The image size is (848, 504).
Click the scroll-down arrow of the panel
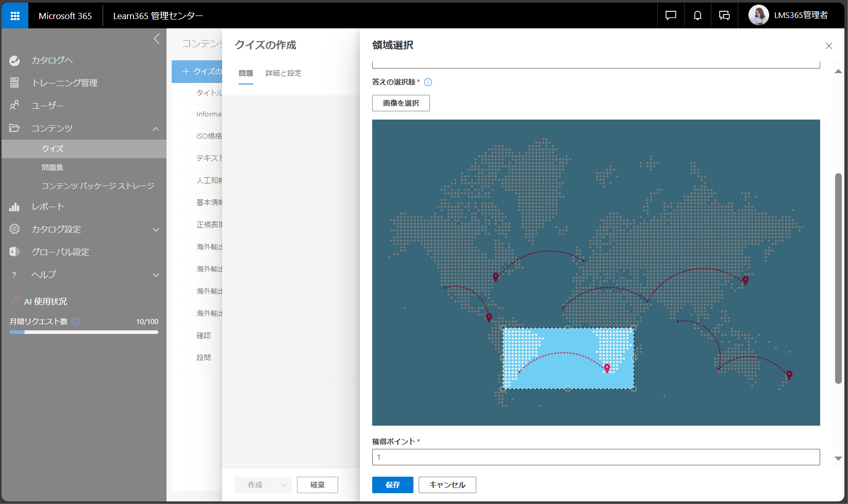point(838,458)
